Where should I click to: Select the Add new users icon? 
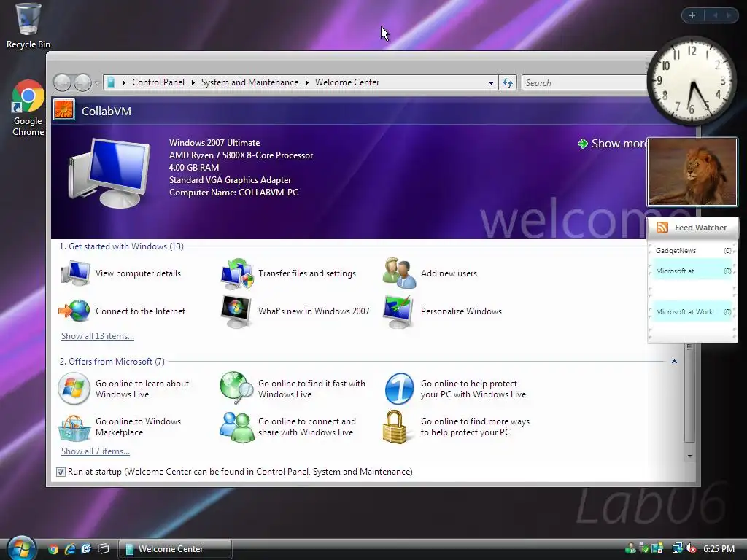coord(399,273)
